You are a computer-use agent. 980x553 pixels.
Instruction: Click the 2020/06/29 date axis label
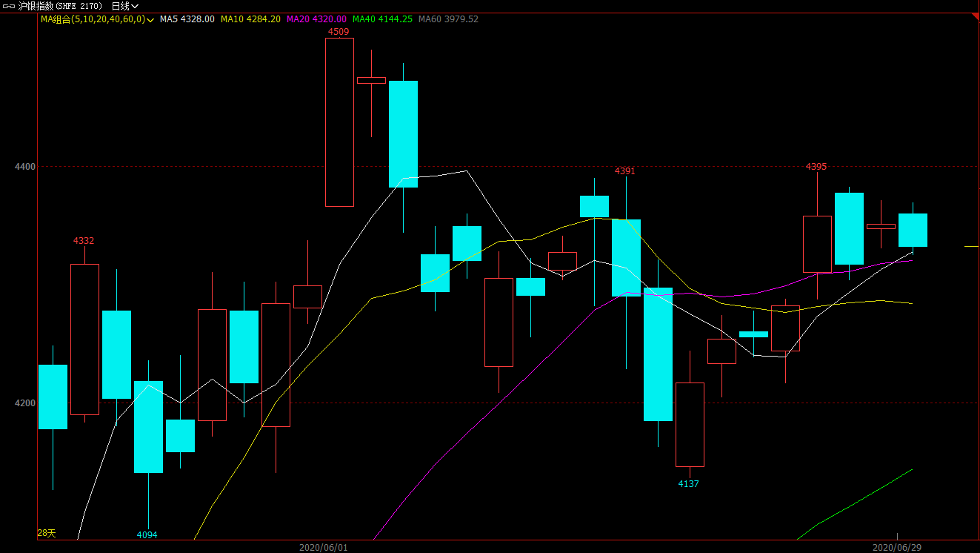897,548
